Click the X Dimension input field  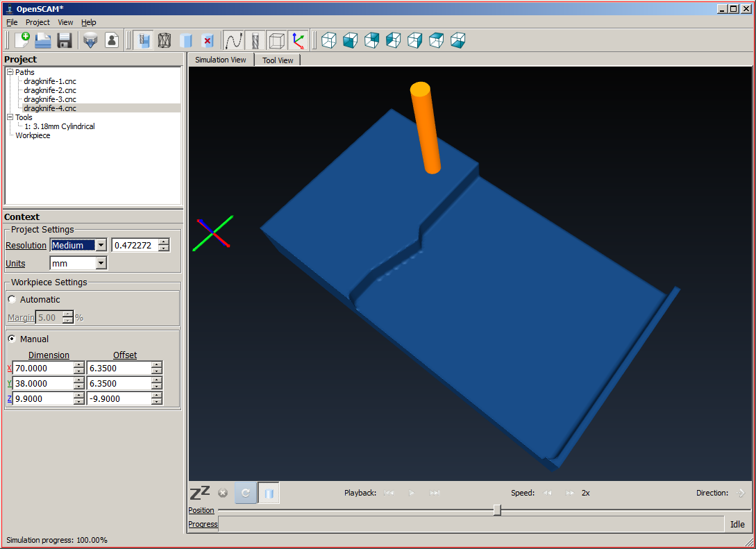pyautogui.click(x=43, y=369)
